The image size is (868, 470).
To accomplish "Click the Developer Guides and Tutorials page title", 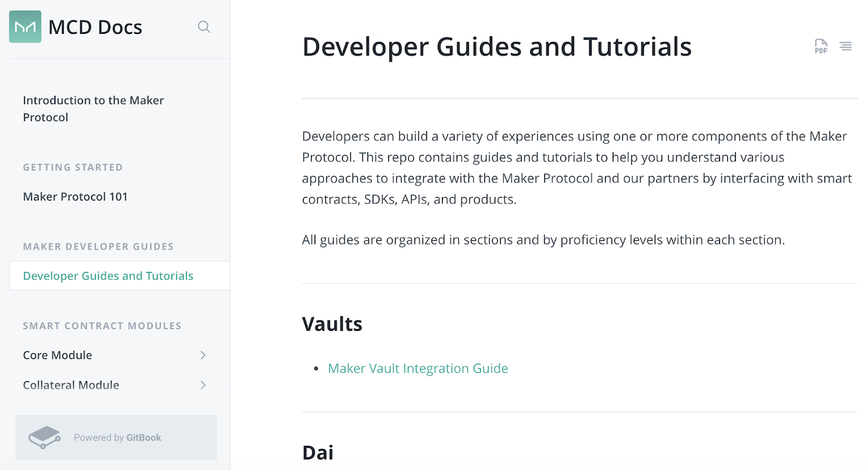I will pyautogui.click(x=497, y=46).
